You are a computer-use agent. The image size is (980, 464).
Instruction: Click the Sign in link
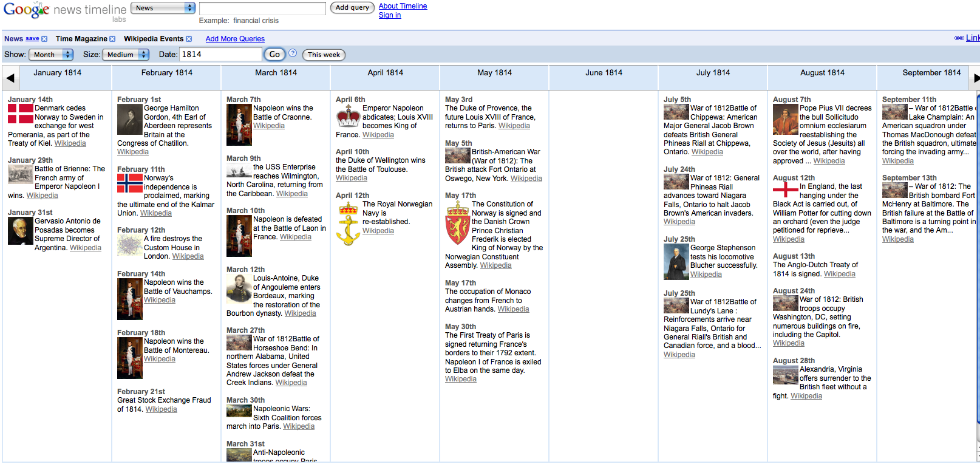(390, 15)
